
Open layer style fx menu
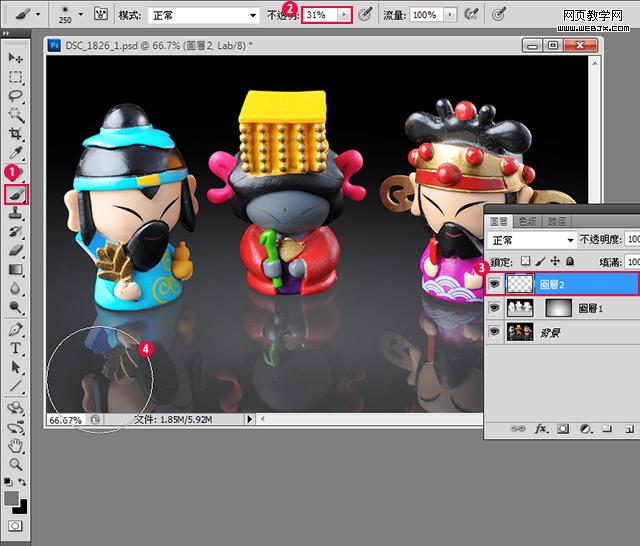[x=541, y=428]
